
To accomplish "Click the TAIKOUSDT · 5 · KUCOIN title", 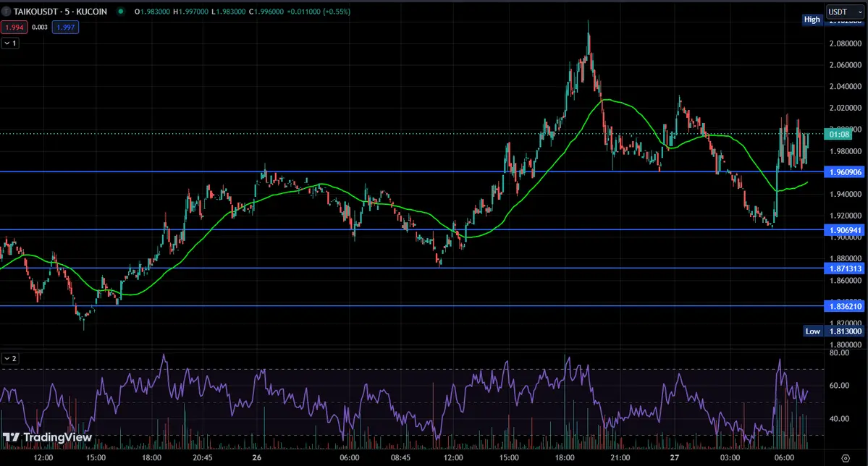I will pos(60,11).
